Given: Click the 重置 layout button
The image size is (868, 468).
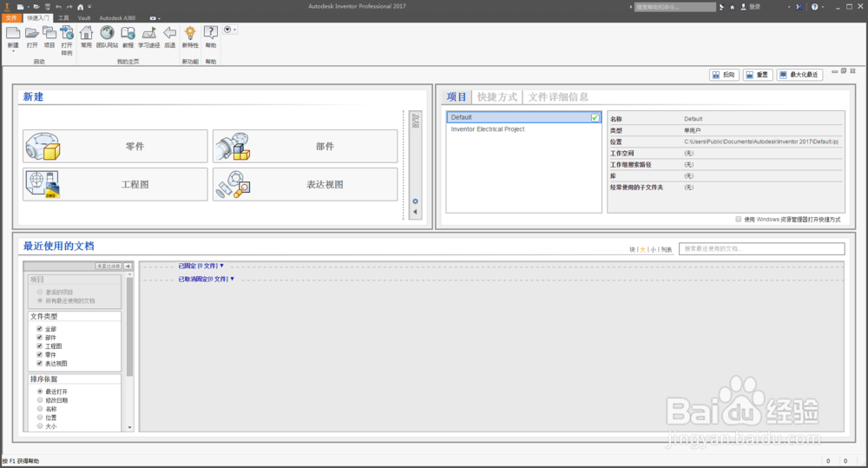Looking at the screenshot, I should [x=757, y=74].
